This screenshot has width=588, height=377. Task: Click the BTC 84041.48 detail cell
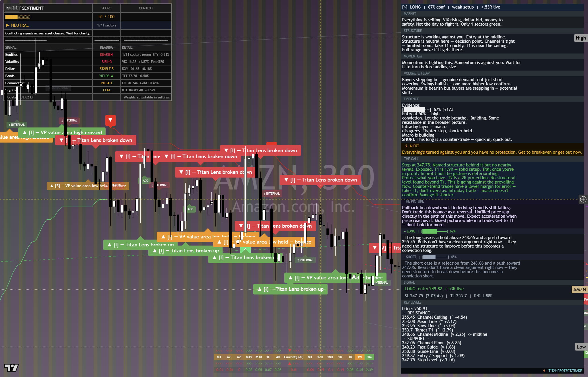click(x=146, y=90)
